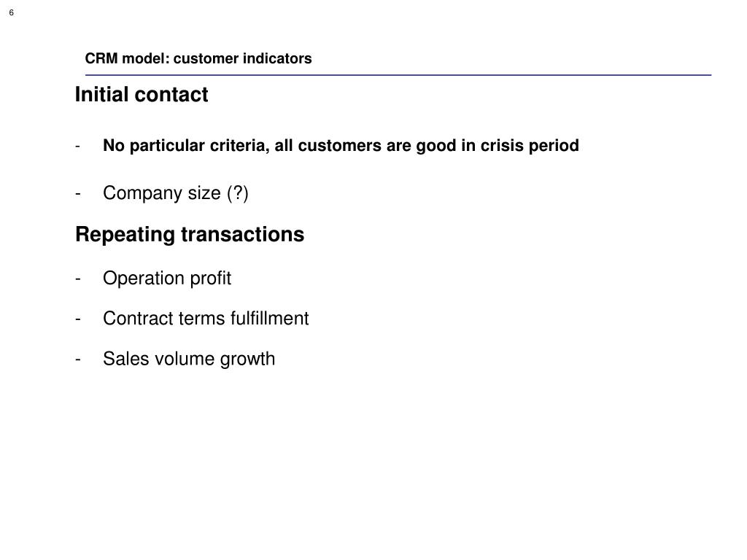Viewport: 747px width, 560px height.
Task: Select the slide title 'CRM model: customer indicators'
Action: tap(198, 58)
